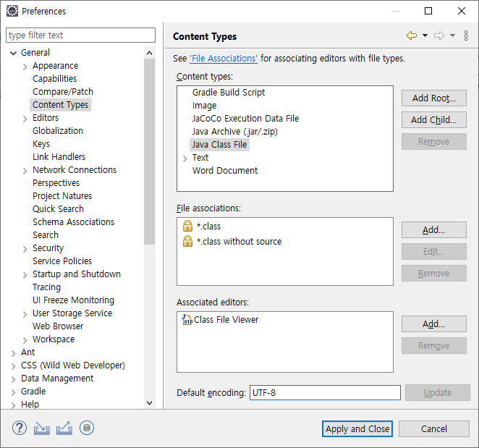Click the Back navigation arrow icon
479x448 pixels.
tap(412, 35)
